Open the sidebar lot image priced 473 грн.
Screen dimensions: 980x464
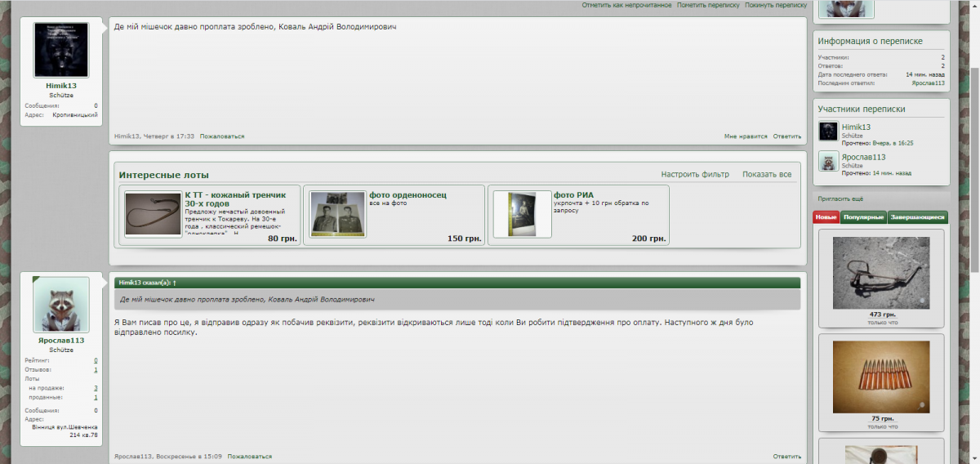click(880, 273)
